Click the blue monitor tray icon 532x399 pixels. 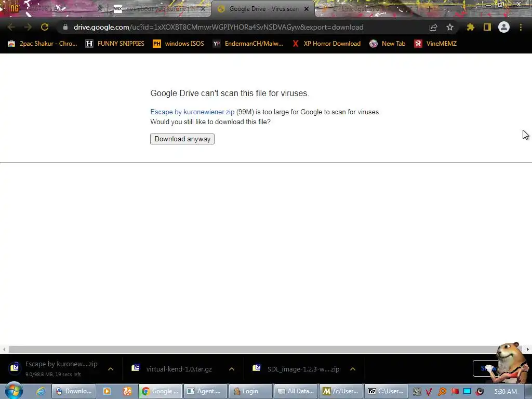pos(467,392)
